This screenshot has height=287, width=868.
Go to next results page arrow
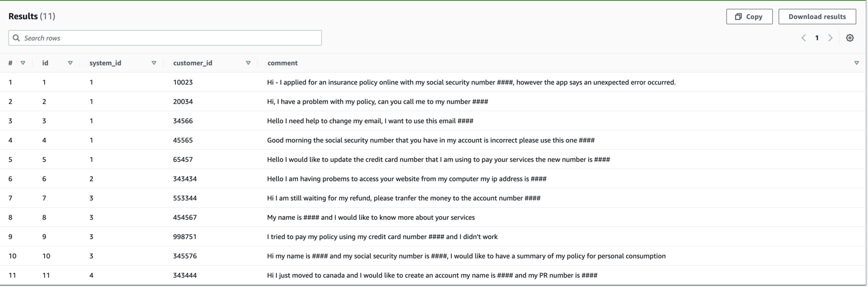pyautogui.click(x=830, y=38)
